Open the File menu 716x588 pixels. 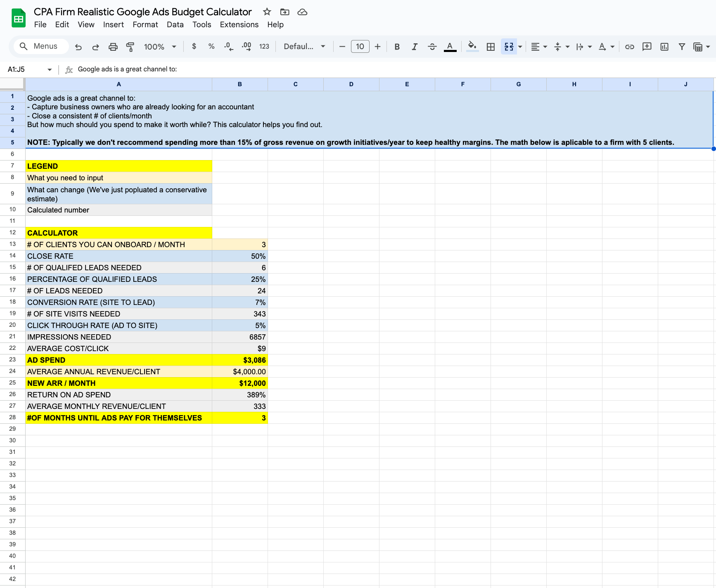(x=40, y=25)
